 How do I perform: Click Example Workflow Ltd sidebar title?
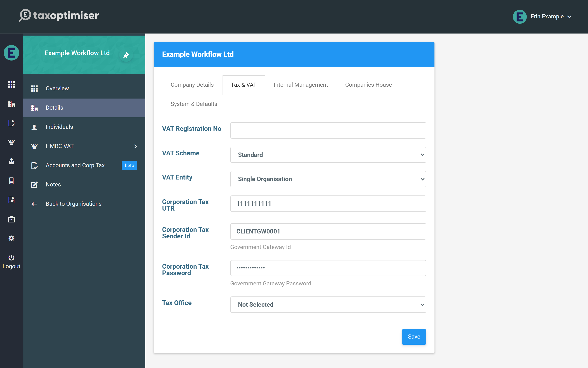(x=77, y=53)
